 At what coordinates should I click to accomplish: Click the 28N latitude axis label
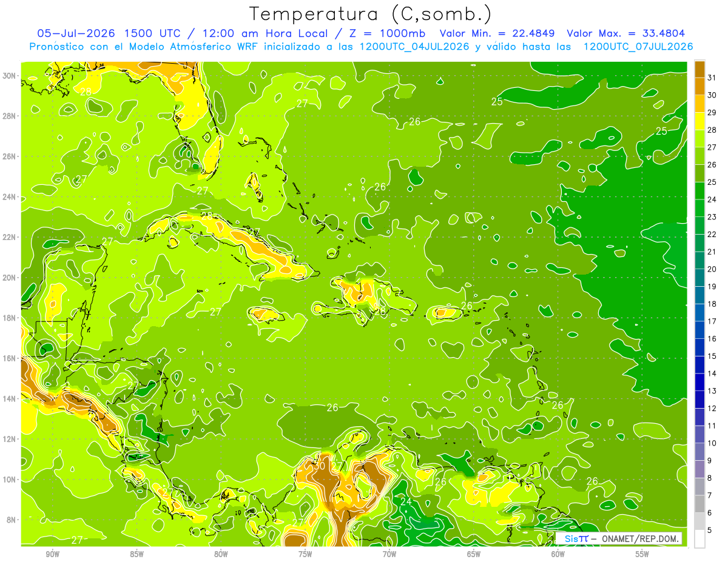pos(10,116)
